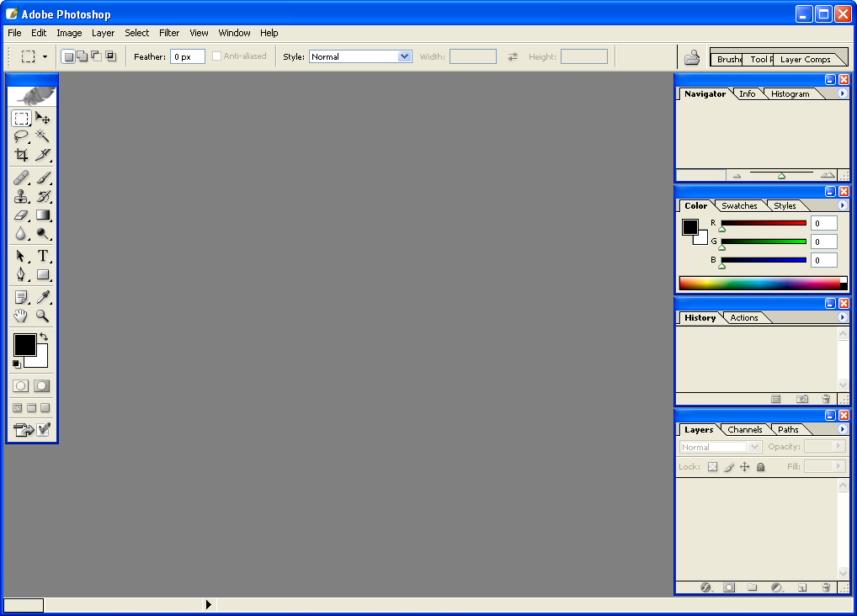Open the Brushes palette from the well

(x=727, y=59)
